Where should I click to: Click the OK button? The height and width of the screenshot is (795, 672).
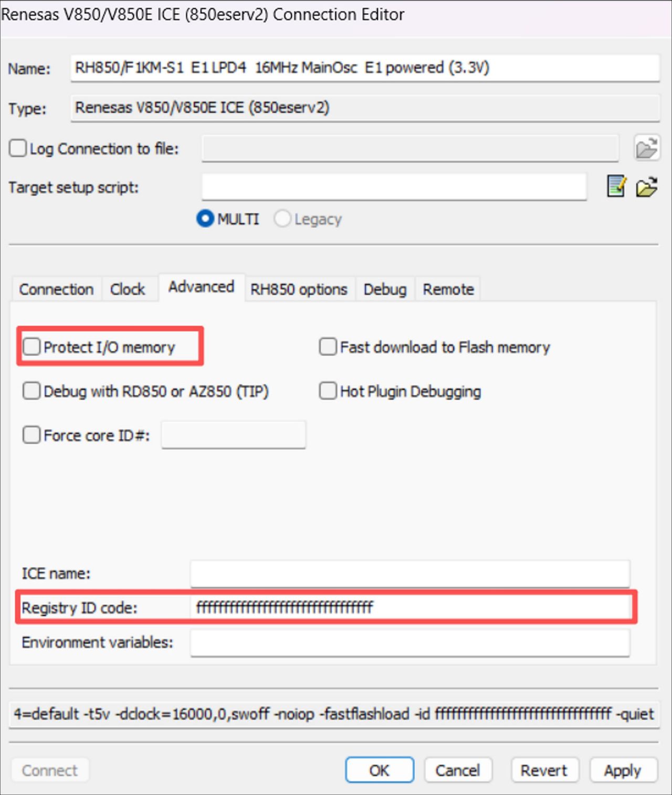click(380, 770)
